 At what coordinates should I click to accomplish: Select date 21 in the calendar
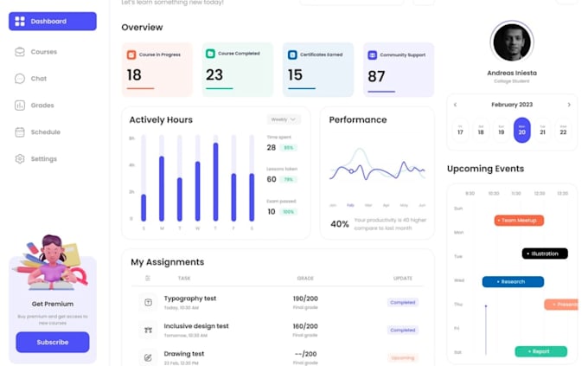543,130
